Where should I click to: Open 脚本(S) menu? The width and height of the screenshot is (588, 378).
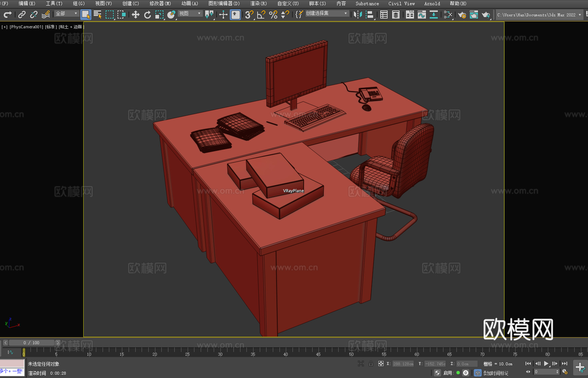tap(317, 3)
